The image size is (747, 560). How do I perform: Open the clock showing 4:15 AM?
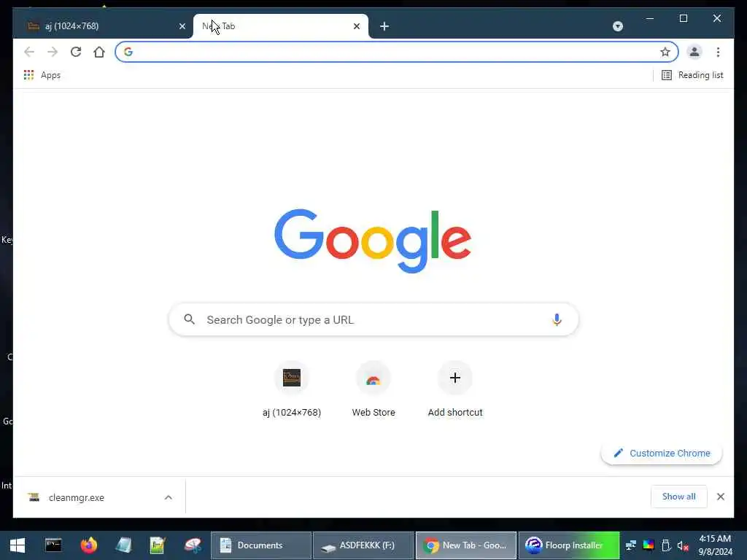click(715, 545)
